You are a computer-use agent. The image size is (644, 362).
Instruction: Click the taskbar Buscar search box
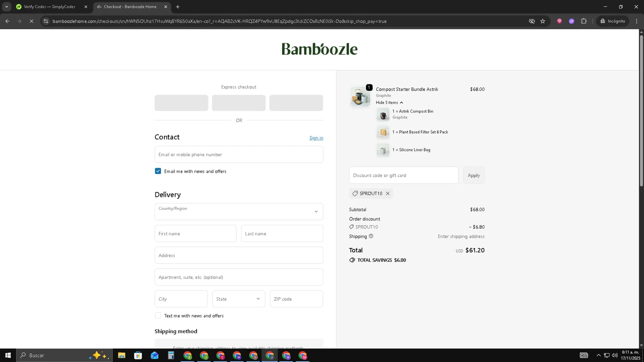tap(64, 355)
